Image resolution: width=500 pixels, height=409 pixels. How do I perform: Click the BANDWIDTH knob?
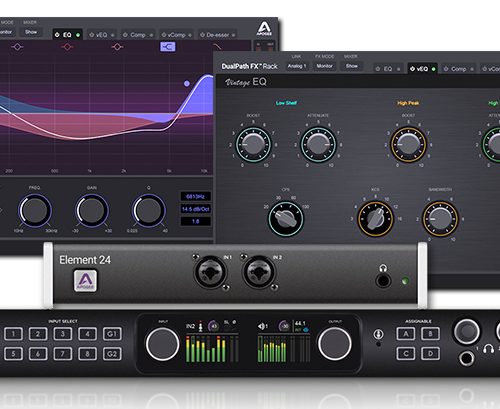pyautogui.click(x=440, y=219)
